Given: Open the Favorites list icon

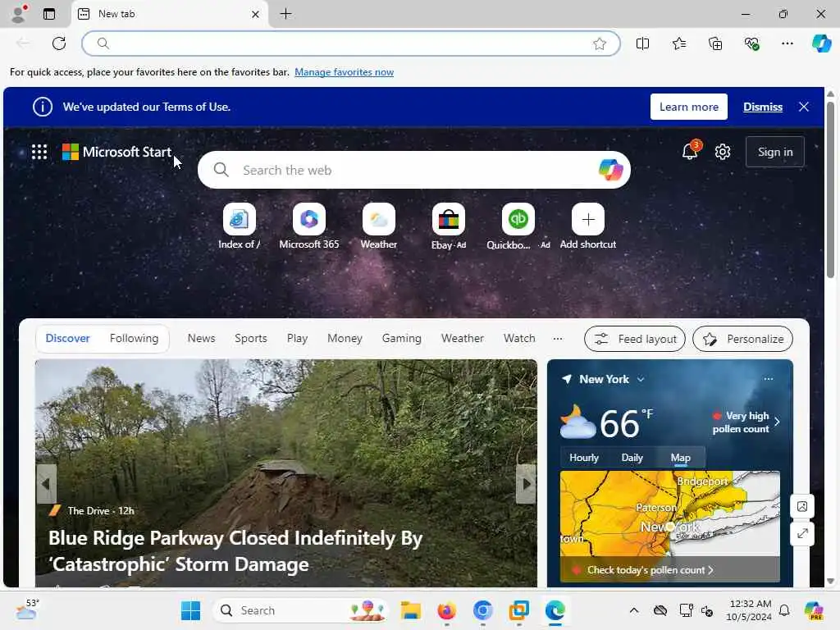Looking at the screenshot, I should [679, 44].
